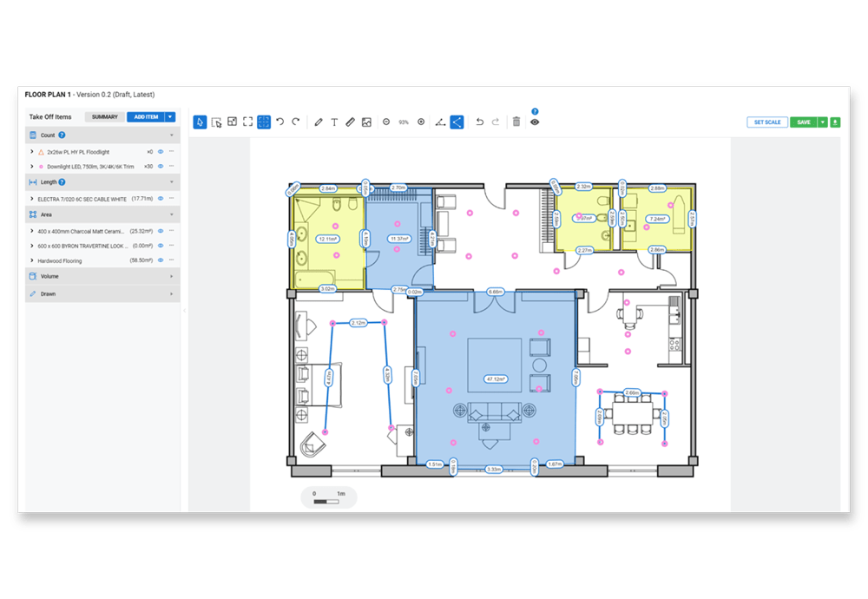Pick the ruler measure tool
868x599 pixels.
[350, 122]
